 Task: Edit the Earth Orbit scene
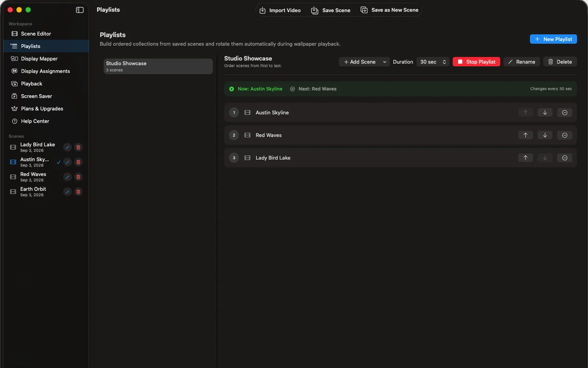[x=67, y=192]
